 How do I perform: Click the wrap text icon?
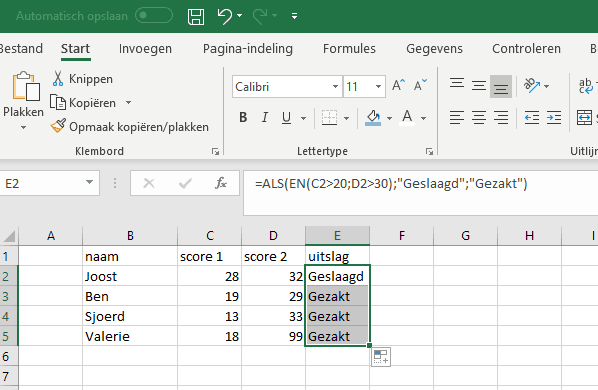click(x=586, y=86)
